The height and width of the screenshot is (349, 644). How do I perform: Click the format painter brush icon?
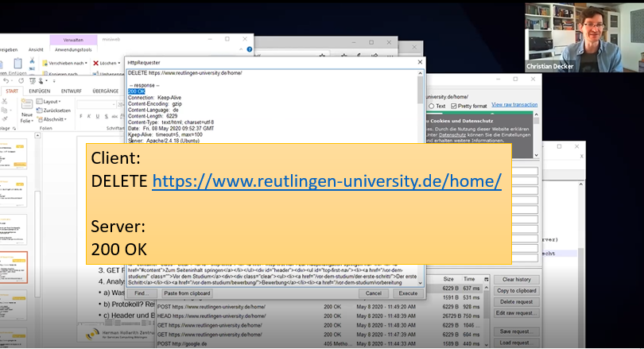5,119
